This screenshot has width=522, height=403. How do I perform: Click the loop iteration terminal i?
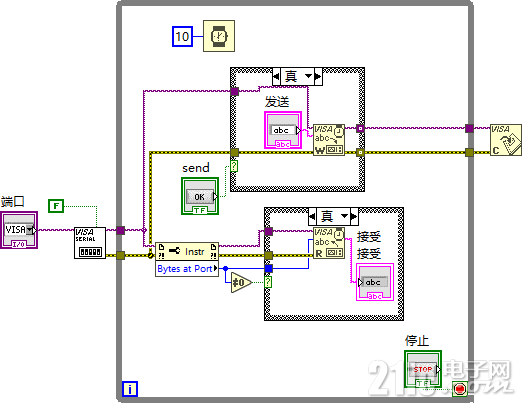click(130, 389)
